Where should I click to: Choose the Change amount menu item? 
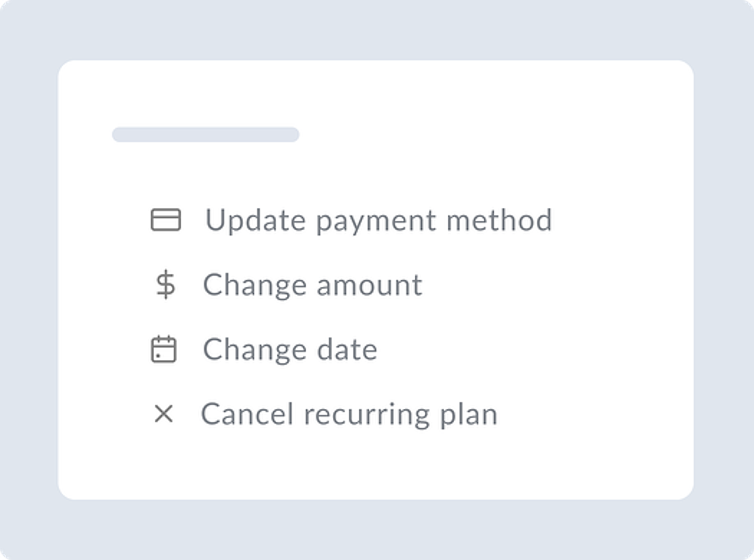(312, 284)
